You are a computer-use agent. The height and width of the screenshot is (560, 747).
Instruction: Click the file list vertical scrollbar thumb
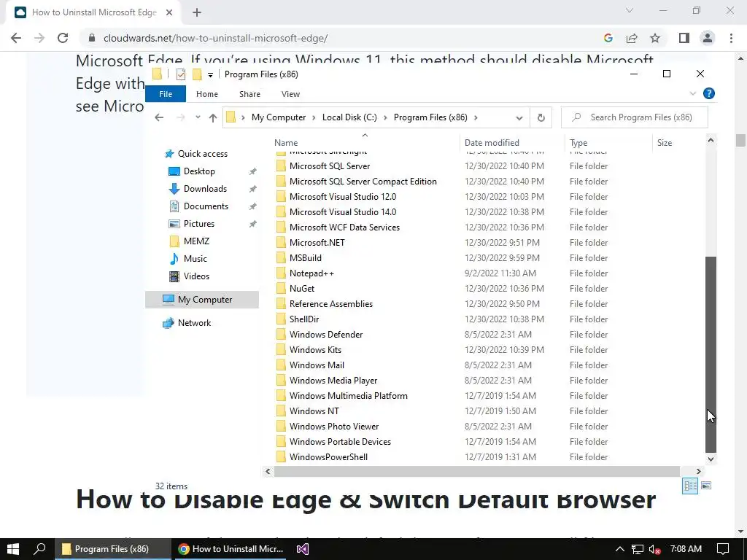click(x=711, y=354)
